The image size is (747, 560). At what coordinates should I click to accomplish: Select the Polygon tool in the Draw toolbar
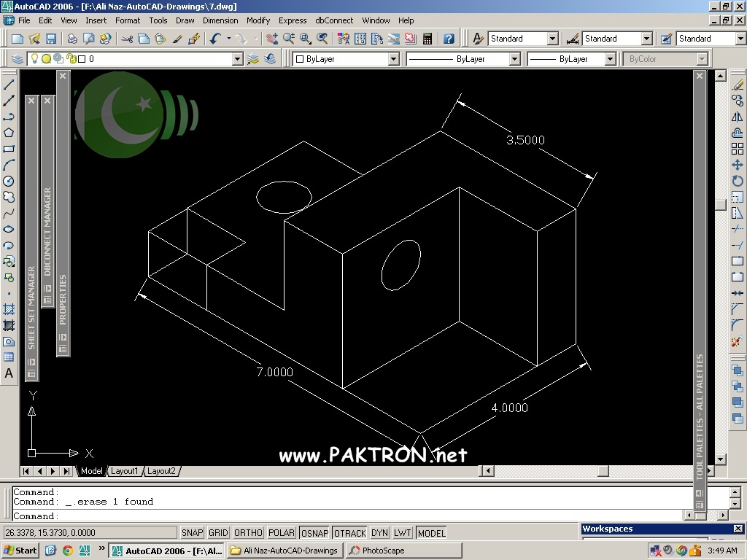pyautogui.click(x=9, y=132)
